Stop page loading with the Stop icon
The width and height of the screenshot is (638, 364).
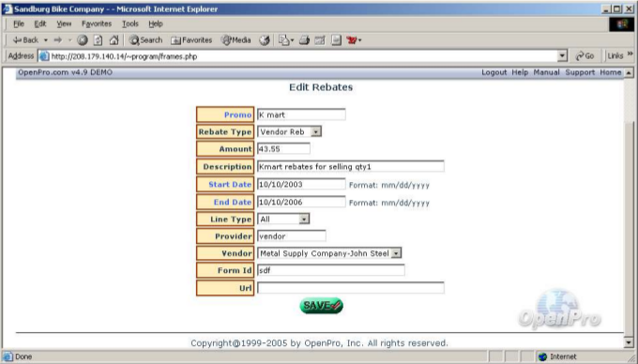point(83,39)
